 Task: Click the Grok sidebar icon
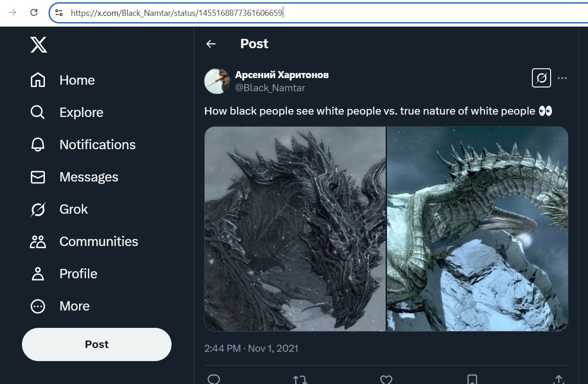38,209
